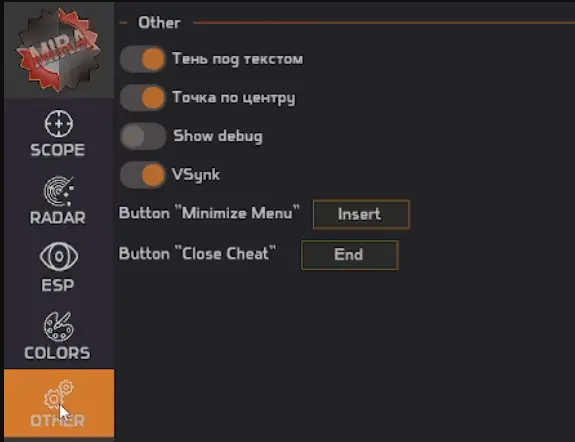Select the SCOPE crosshair icon
The width and height of the screenshot is (575, 442).
tap(59, 124)
